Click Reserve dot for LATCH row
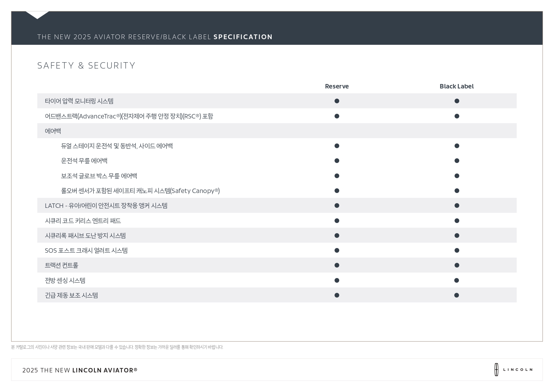The height and width of the screenshot is (392, 554). pyautogui.click(x=337, y=206)
